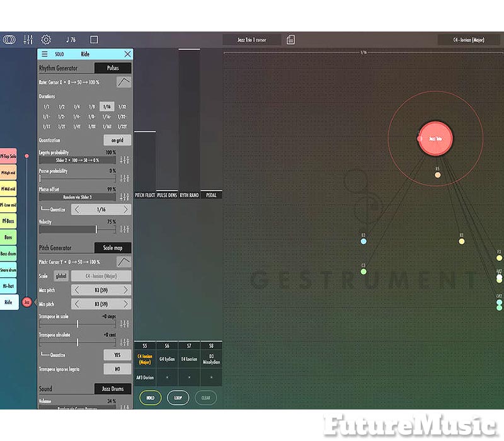Image resolution: width=504 pixels, height=441 pixels.
Task: Toggle Transpose Quantize YES button
Action: [x=117, y=355]
